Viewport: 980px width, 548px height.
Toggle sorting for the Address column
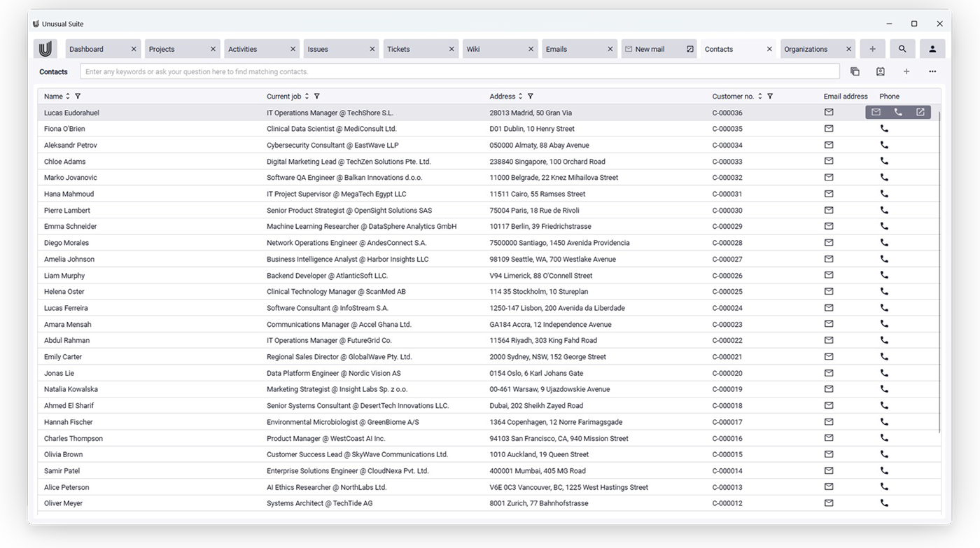(521, 97)
